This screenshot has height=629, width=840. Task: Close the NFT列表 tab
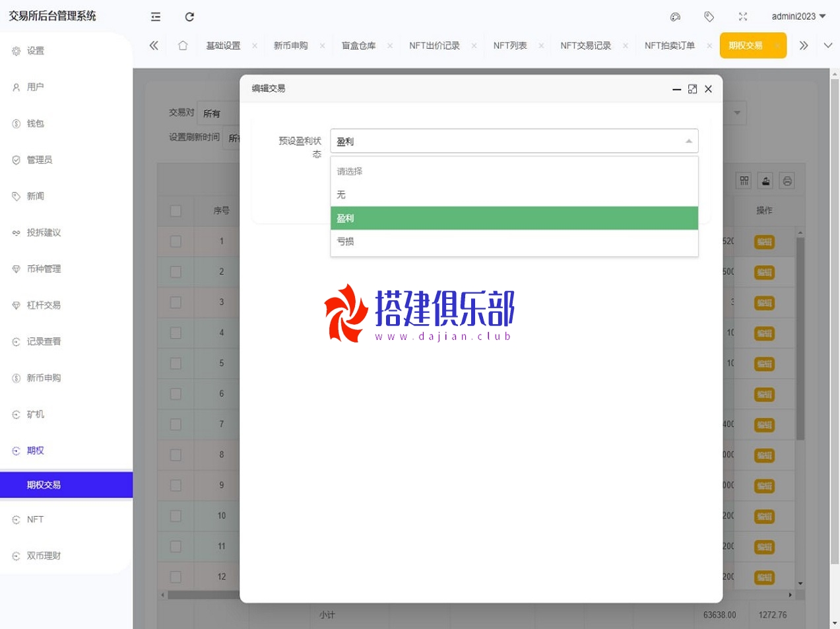[x=541, y=46]
